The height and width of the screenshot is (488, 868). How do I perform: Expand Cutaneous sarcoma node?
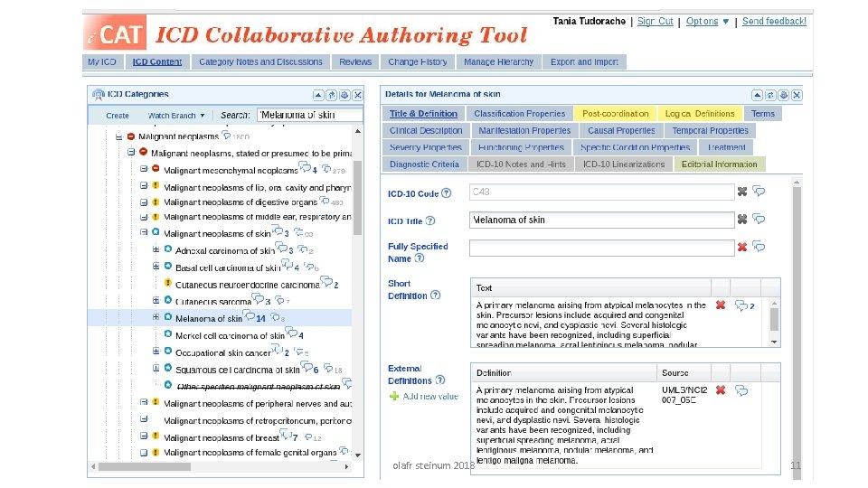[x=156, y=300]
